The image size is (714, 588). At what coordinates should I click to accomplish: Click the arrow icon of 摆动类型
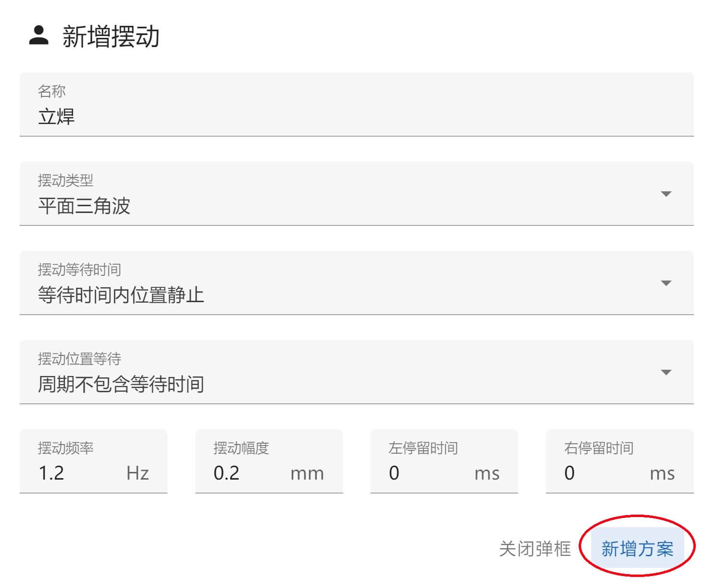click(x=666, y=194)
